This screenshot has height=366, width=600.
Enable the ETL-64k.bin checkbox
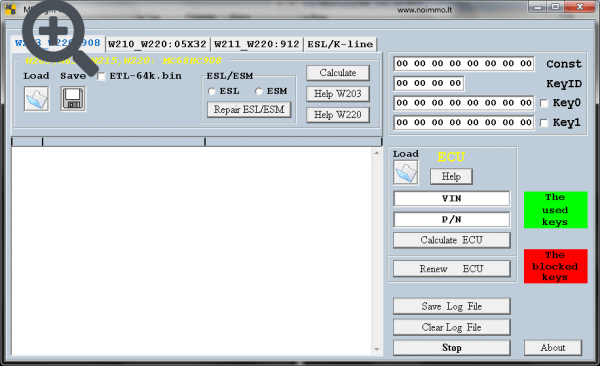pos(101,76)
